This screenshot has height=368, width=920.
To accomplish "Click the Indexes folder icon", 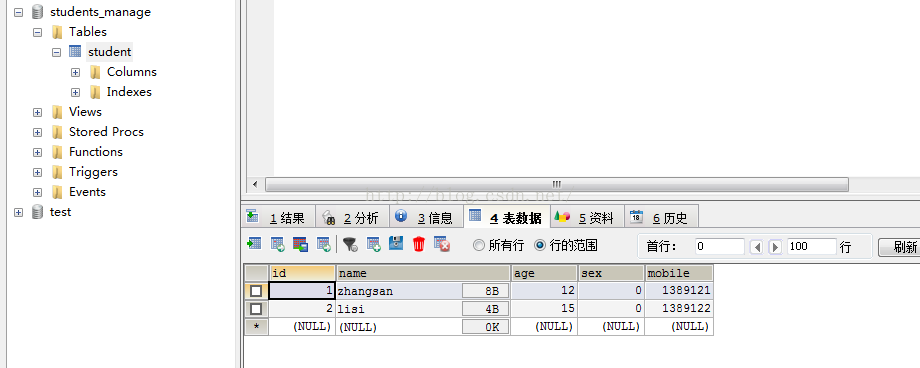I will point(95,92).
